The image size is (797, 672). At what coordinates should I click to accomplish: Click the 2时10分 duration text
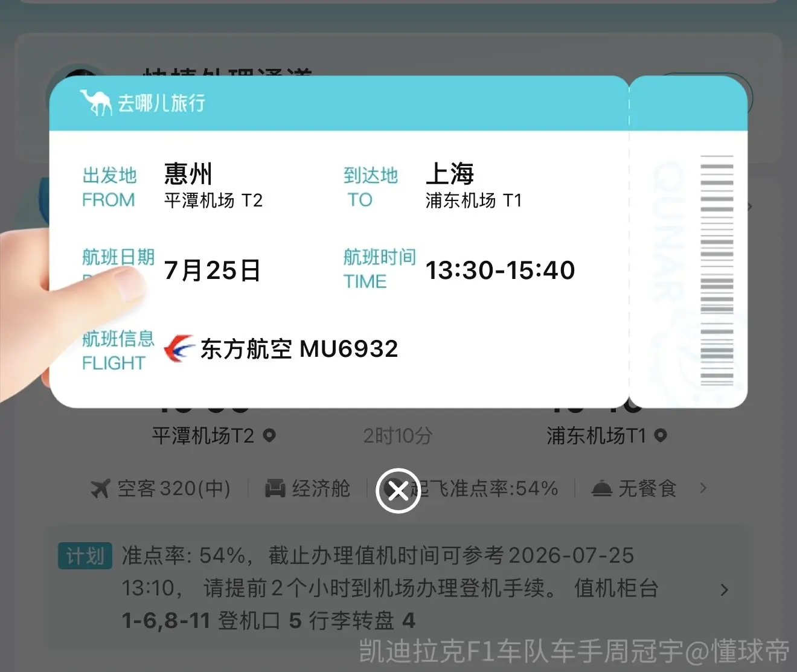tap(398, 435)
